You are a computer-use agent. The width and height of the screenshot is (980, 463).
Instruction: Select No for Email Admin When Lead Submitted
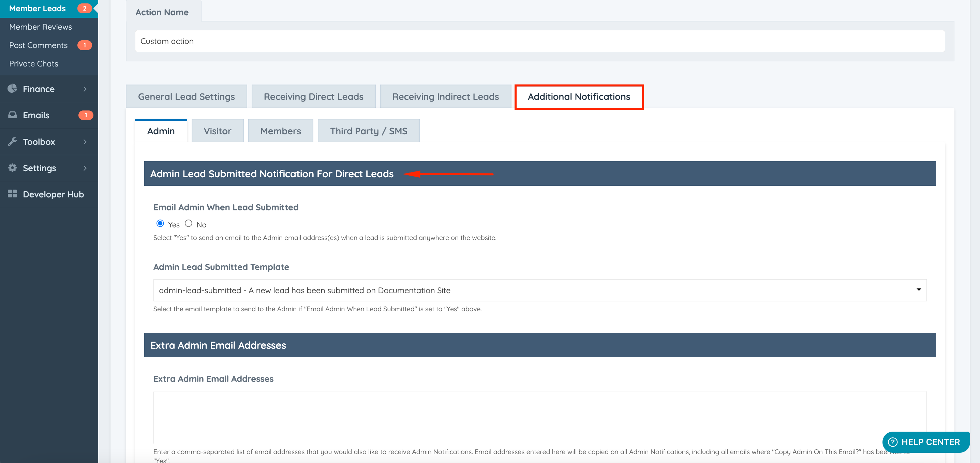pos(188,224)
